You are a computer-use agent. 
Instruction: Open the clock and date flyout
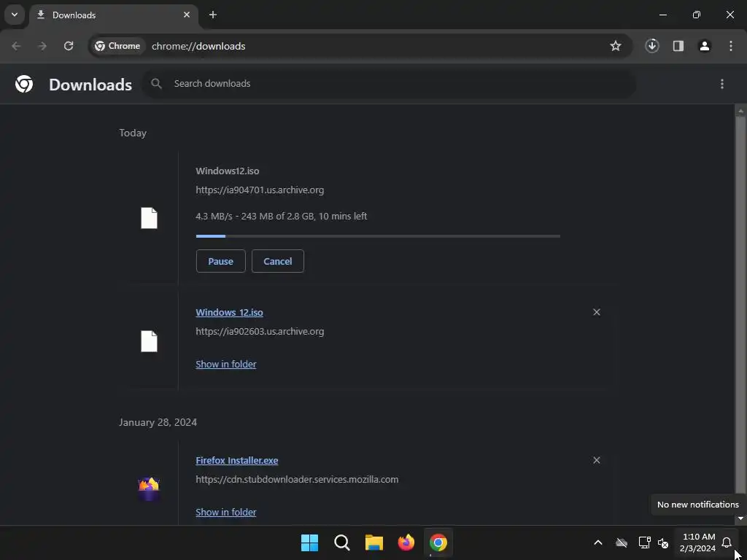pyautogui.click(x=698, y=542)
